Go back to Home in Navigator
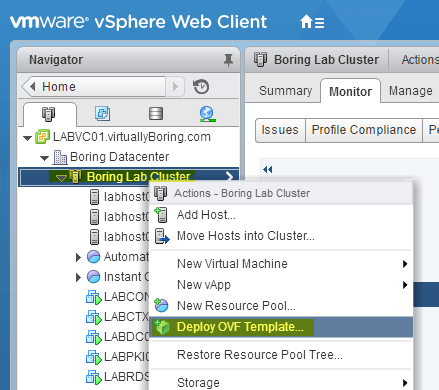 (x=93, y=87)
